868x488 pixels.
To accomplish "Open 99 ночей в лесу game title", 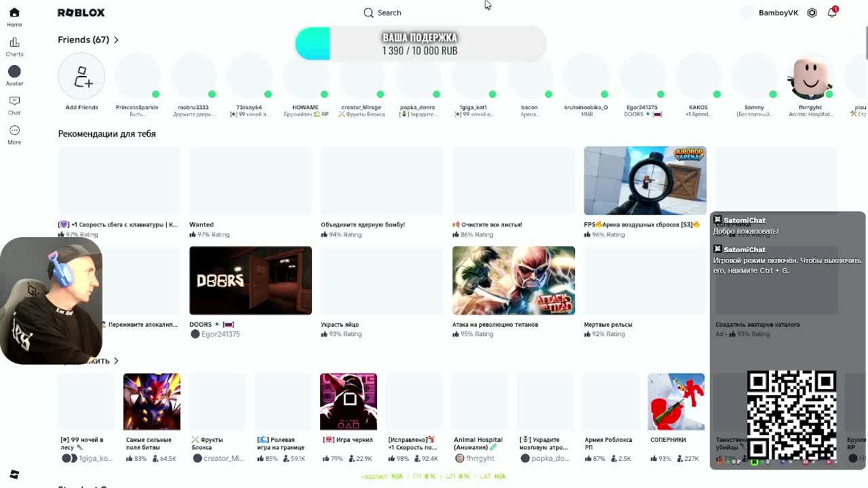I will [83, 443].
